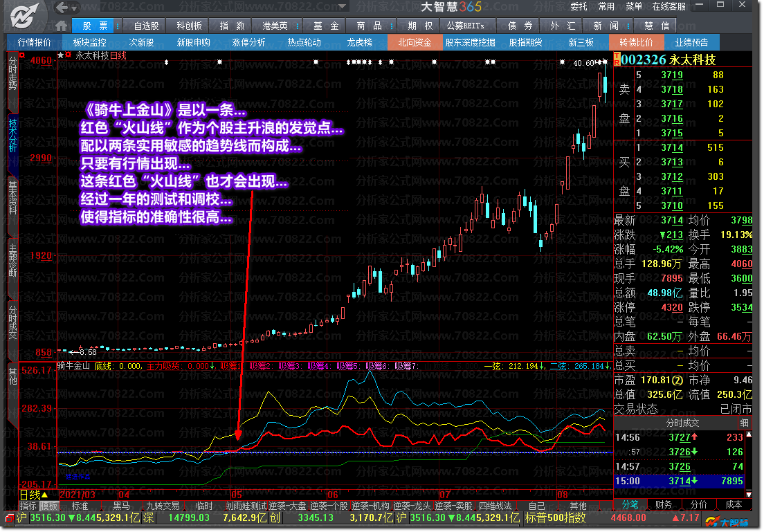Click the 大智慧 logo in status bar
The image size is (764, 532).
(727, 522)
